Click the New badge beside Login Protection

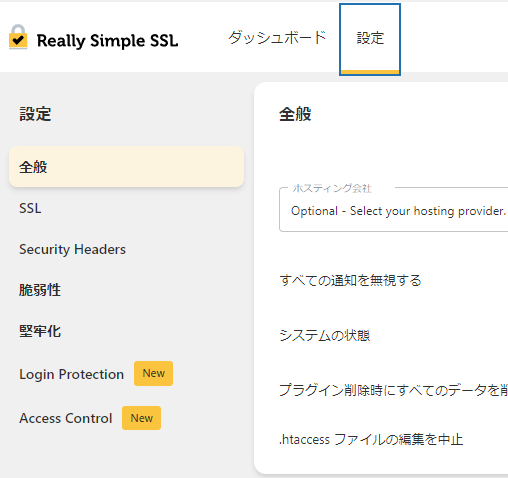153,373
